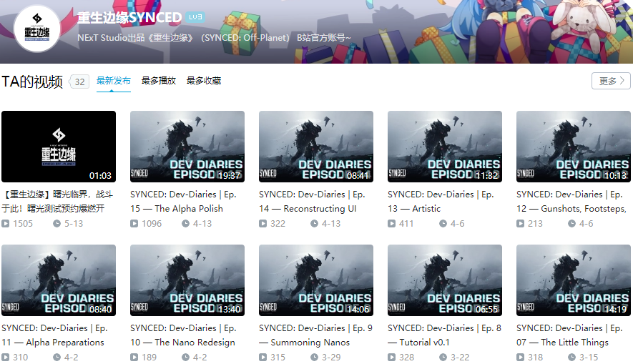Open the Episode 8 thumbnail with duration 06:55
This screenshot has height=364, width=633.
coord(445,280)
